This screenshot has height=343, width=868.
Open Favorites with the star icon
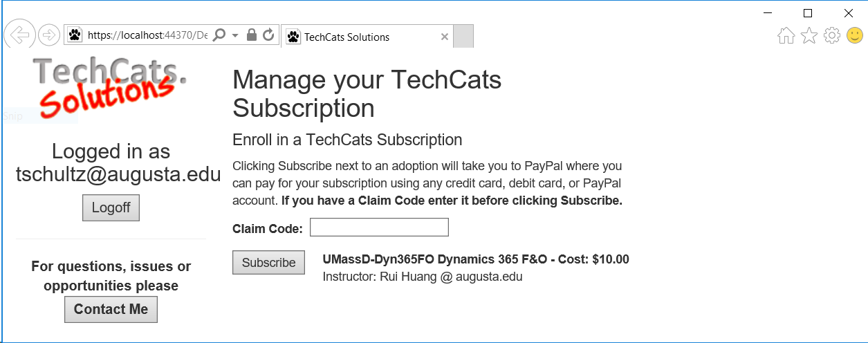[809, 36]
